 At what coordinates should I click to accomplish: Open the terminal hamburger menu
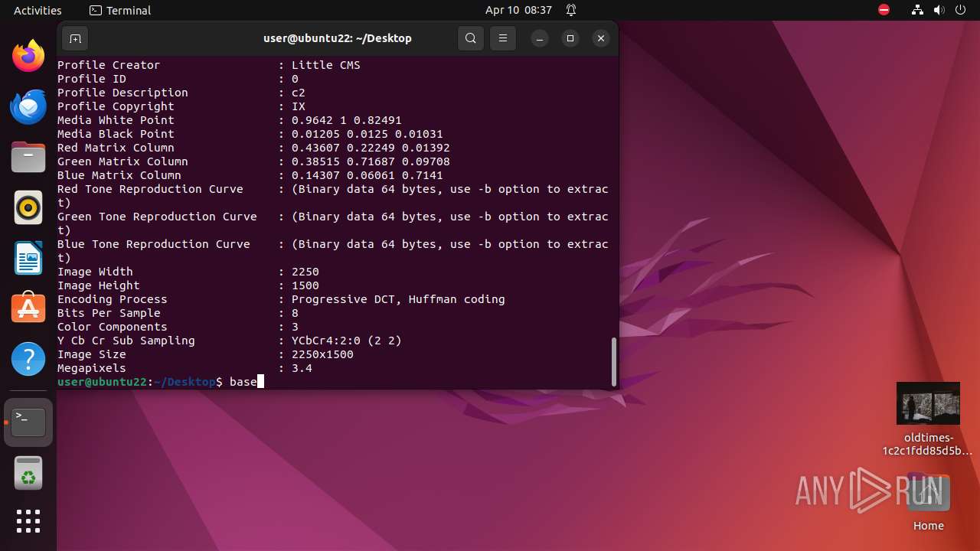(502, 38)
